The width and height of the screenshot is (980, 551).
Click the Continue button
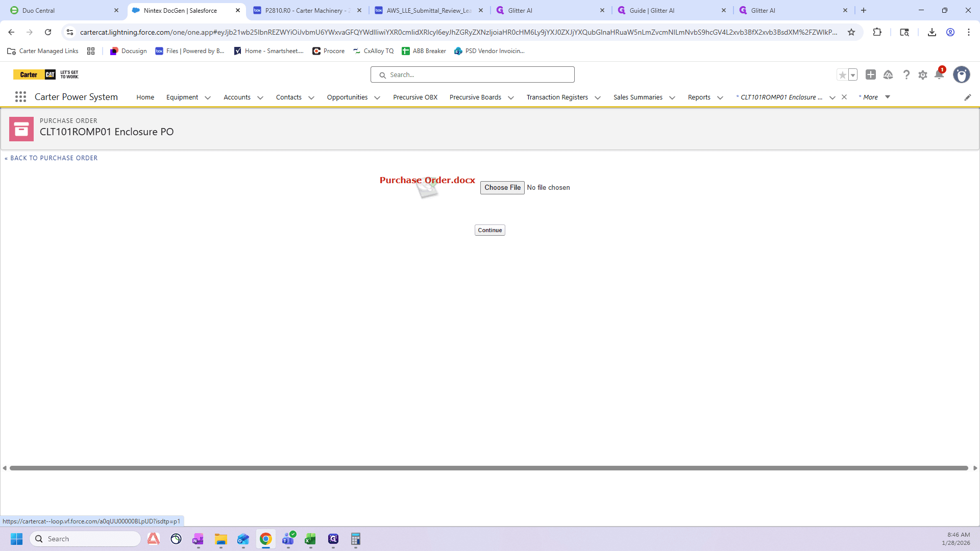(x=490, y=230)
